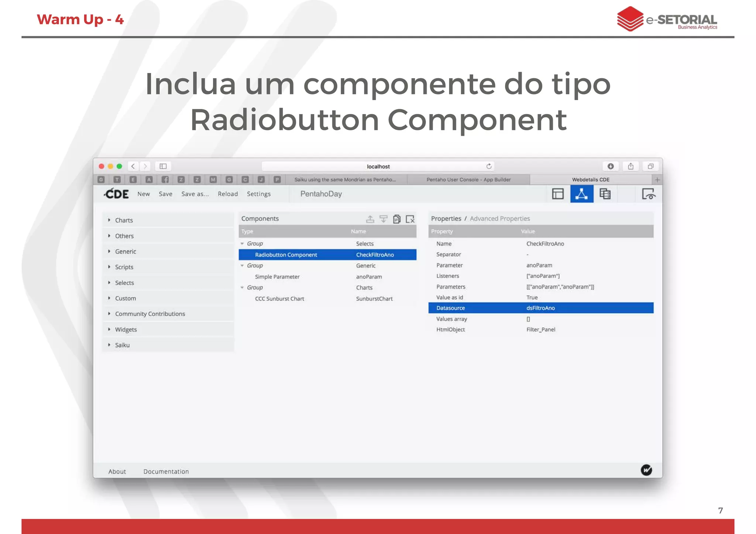Expand the Custom category
The width and height of the screenshot is (756, 534).
pyautogui.click(x=168, y=298)
